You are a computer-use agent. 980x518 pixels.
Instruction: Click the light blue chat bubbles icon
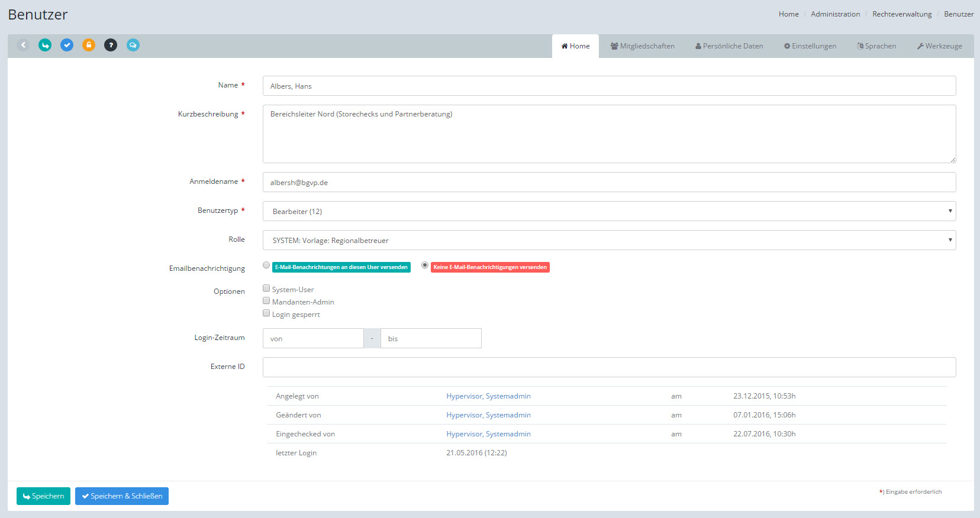(x=133, y=45)
